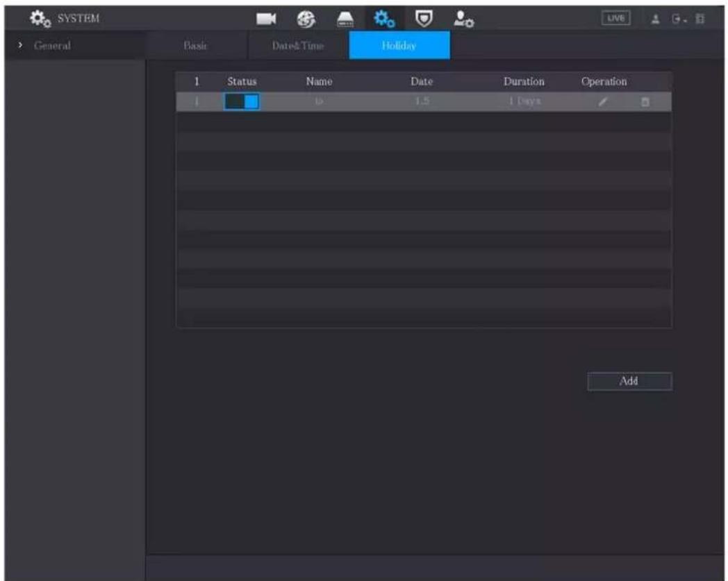Expand the General sidebar item
The height and width of the screenshot is (581, 728).
coord(20,45)
